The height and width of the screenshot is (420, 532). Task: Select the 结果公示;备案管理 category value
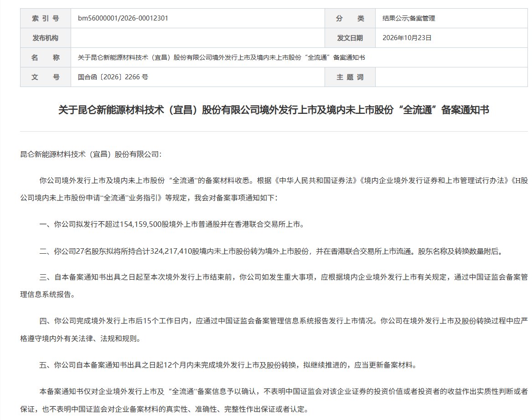408,18
